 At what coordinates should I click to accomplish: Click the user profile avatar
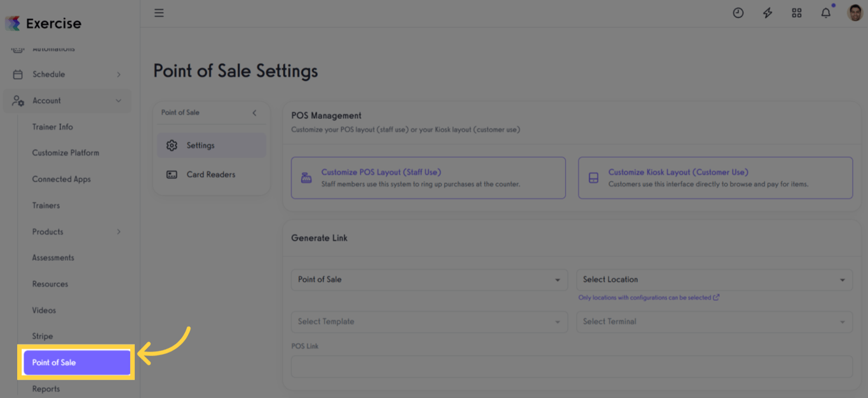coord(855,13)
